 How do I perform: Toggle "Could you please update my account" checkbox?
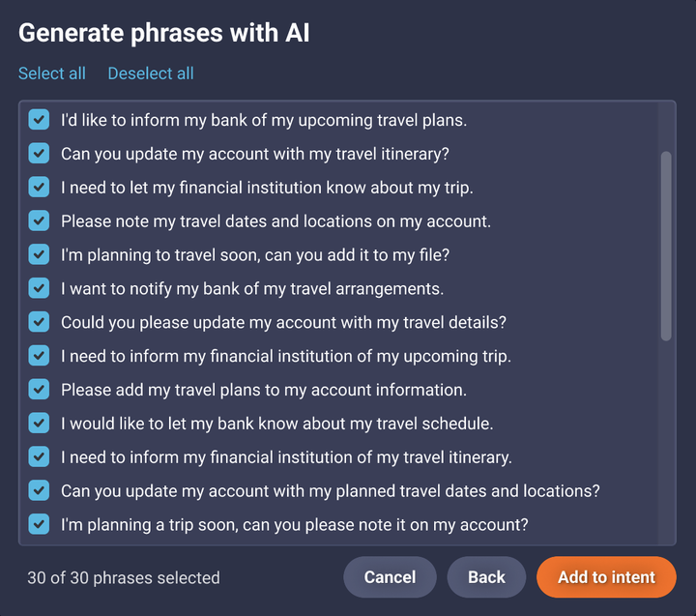39,322
